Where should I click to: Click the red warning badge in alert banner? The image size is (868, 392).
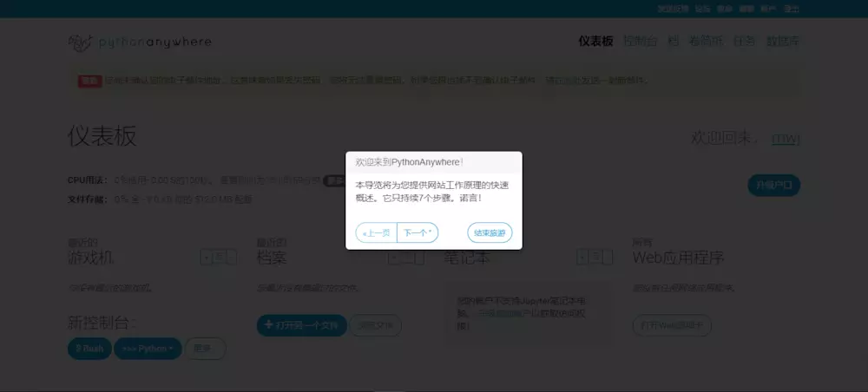tap(89, 81)
